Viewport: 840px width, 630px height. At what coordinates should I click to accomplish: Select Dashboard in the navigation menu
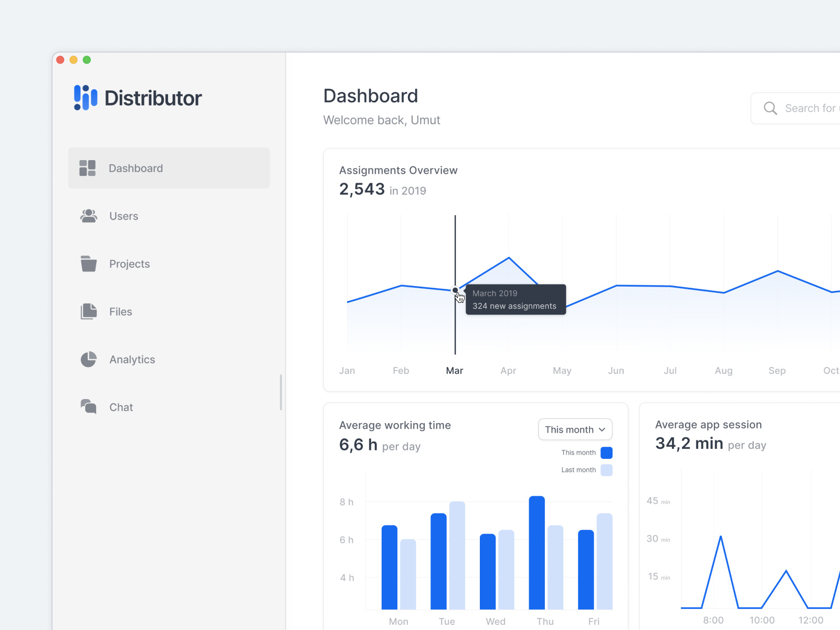pyautogui.click(x=135, y=168)
